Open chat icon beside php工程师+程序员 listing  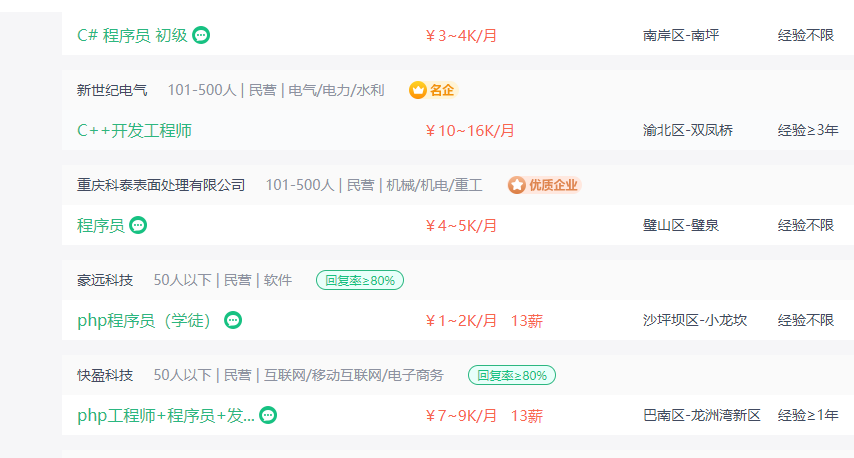click(x=268, y=416)
